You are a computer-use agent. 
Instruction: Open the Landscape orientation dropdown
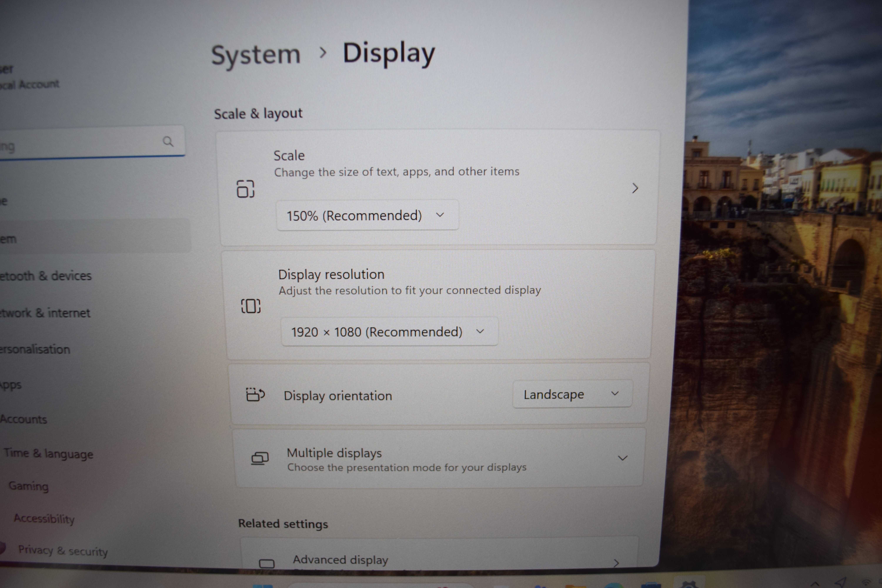(x=572, y=394)
